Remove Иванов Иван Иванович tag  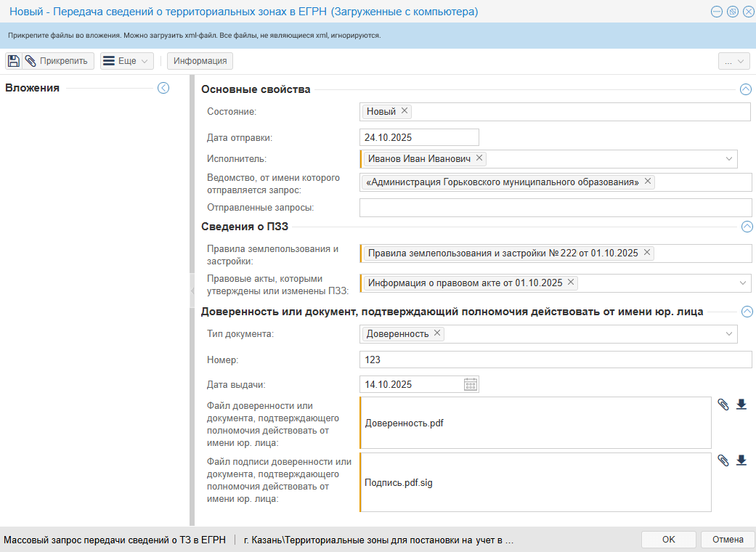[x=479, y=158]
